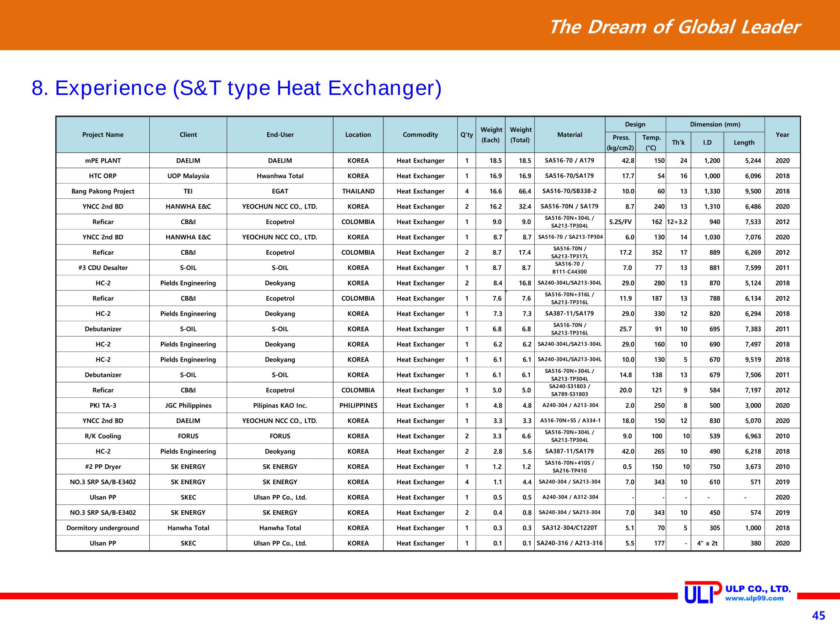Click the 'Pilipinas KAO Inc.' end-user cell

point(280,406)
